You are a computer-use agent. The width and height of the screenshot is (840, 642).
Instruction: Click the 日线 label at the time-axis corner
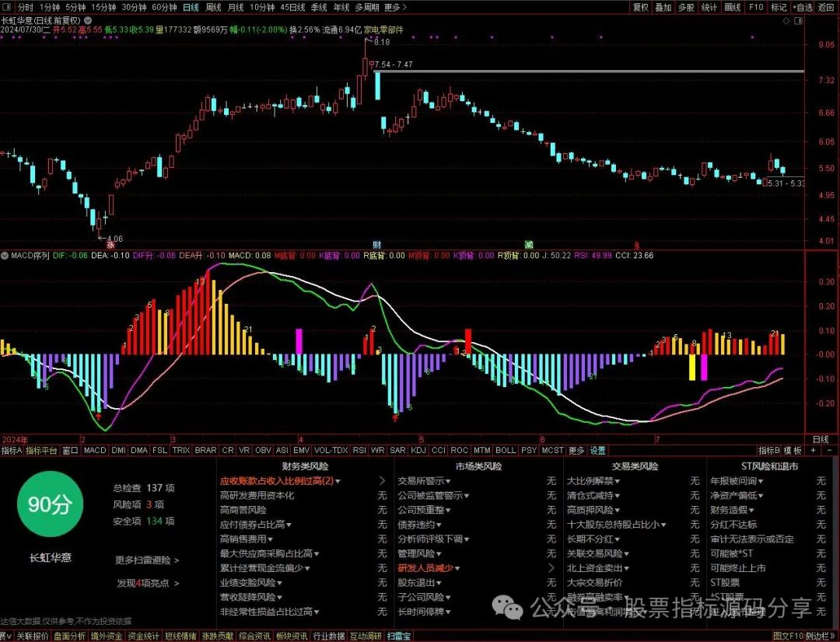821,440
